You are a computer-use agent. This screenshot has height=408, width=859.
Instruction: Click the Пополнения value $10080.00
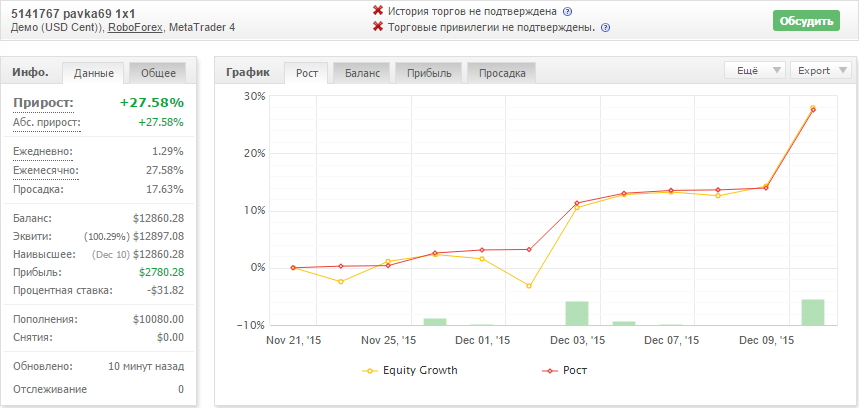tap(158, 319)
